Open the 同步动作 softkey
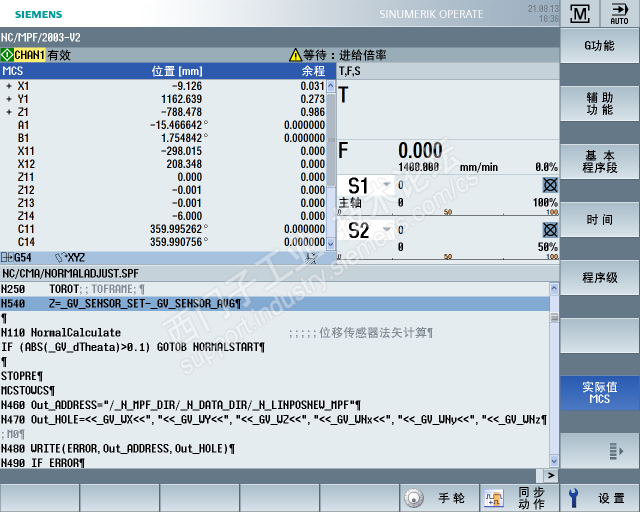 coord(519,498)
